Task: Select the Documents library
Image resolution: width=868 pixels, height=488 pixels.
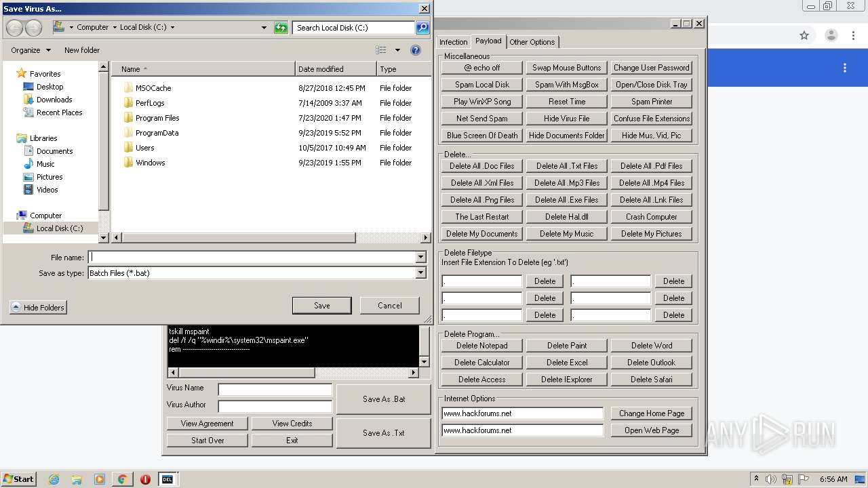Action: pos(54,151)
